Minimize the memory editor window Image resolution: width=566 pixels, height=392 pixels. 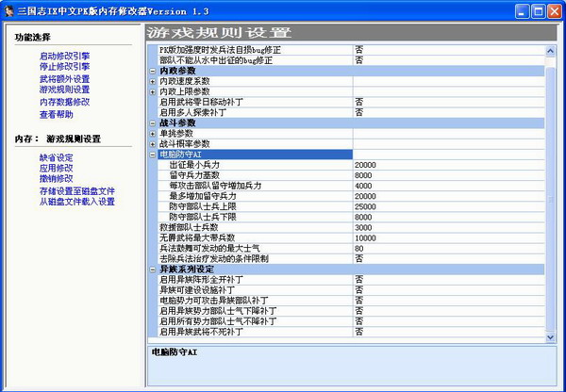[x=512, y=12]
